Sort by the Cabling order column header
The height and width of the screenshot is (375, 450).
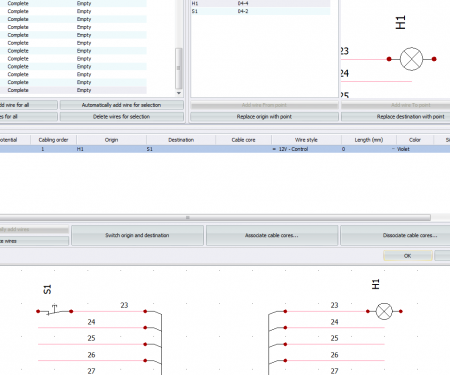53,140
